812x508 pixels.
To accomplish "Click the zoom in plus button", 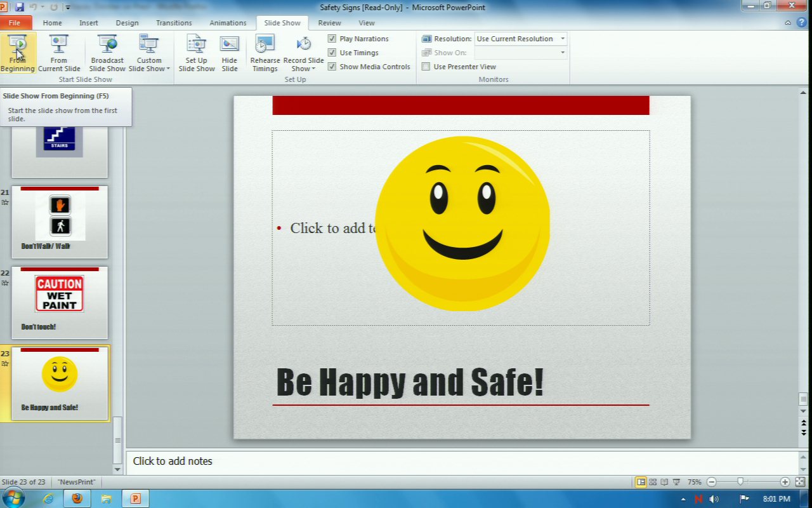I will pyautogui.click(x=785, y=482).
